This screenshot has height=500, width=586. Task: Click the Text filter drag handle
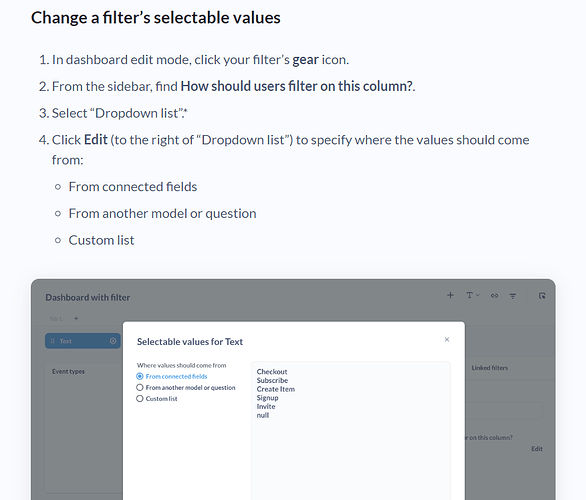point(52,341)
